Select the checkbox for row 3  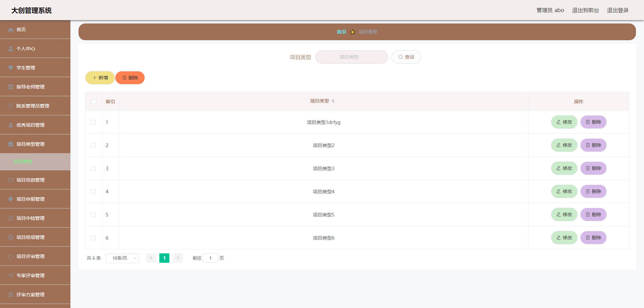click(x=93, y=169)
